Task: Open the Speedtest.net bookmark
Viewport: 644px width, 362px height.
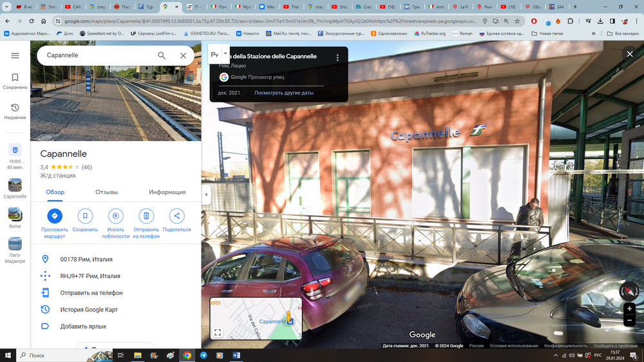Action: [x=102, y=33]
